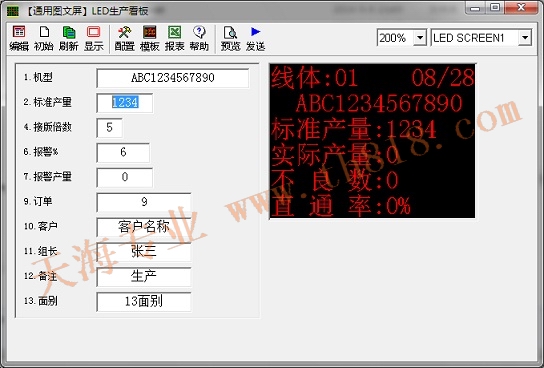Open the 报表 report icon
The width and height of the screenshot is (544, 368).
[175, 38]
